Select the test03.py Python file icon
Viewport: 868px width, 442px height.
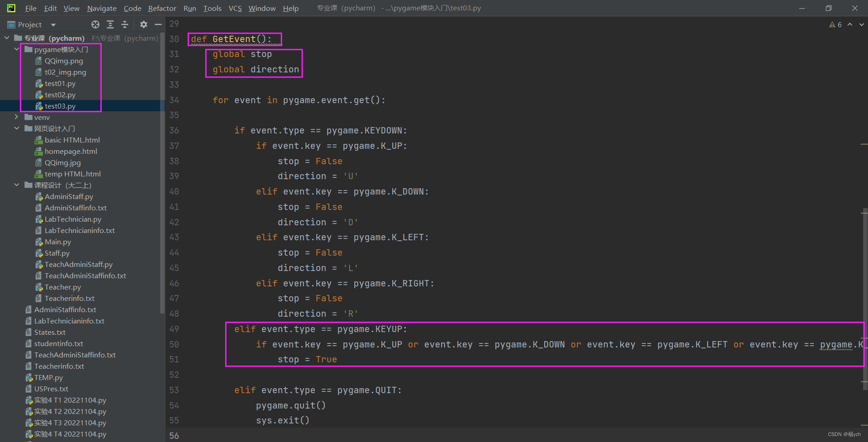[x=39, y=106]
